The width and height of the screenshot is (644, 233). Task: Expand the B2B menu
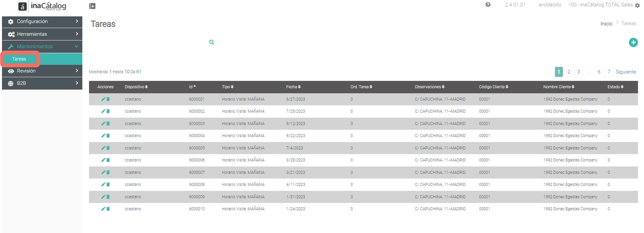coord(42,83)
